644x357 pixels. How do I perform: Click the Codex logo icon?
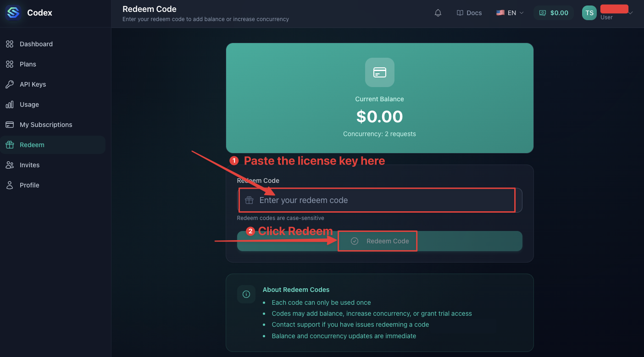pyautogui.click(x=13, y=13)
